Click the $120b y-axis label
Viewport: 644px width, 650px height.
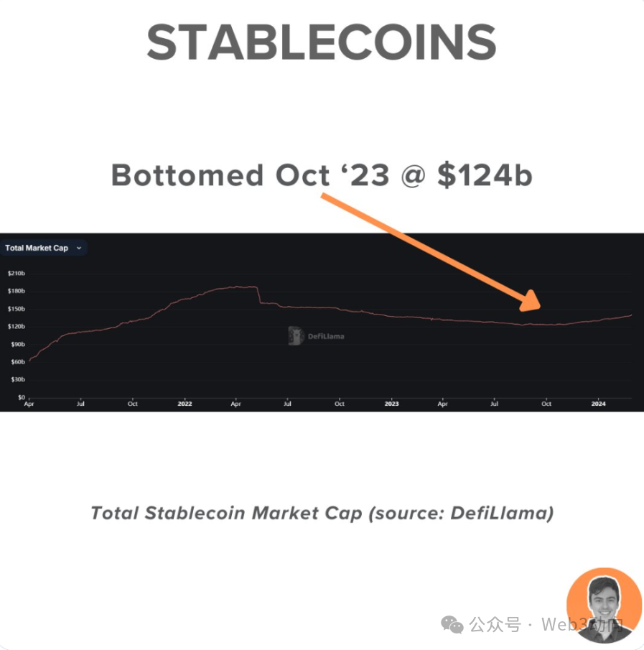17,326
